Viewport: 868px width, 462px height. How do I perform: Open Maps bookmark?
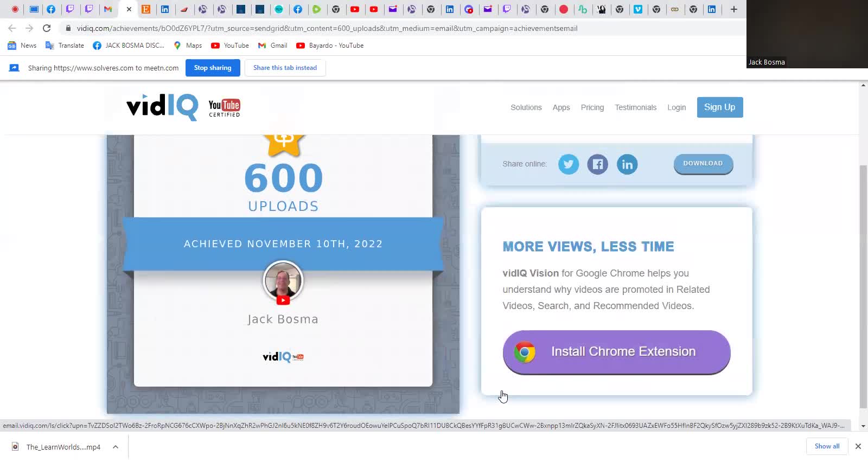[x=188, y=46]
